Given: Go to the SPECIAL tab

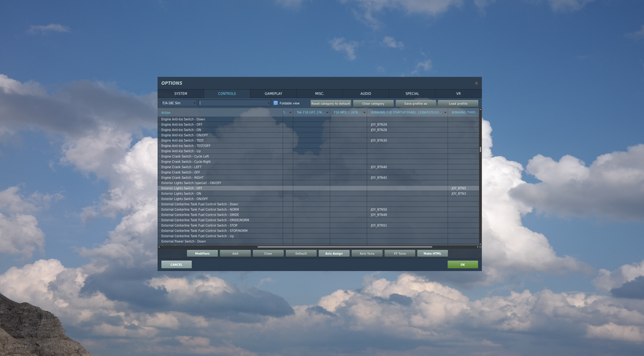Looking at the screenshot, I should click(412, 93).
